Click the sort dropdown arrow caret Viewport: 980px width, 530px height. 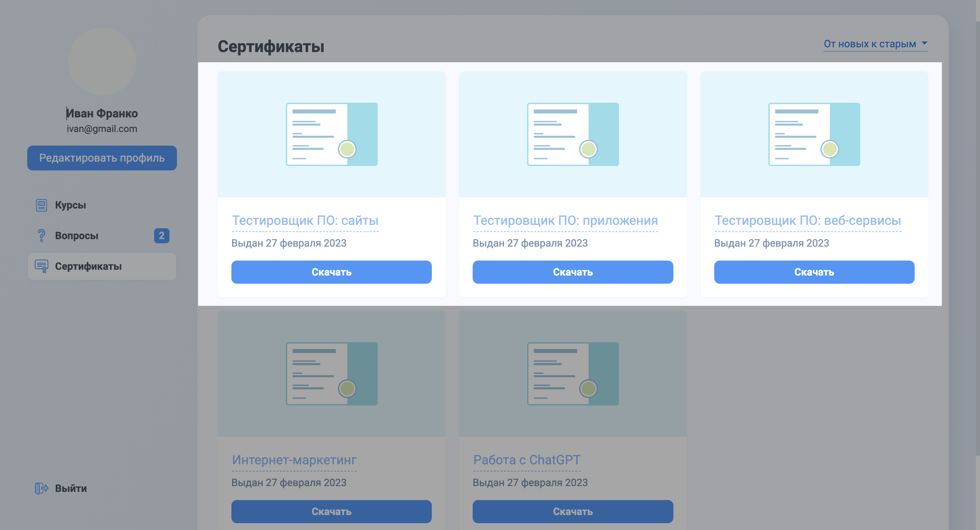tap(925, 43)
